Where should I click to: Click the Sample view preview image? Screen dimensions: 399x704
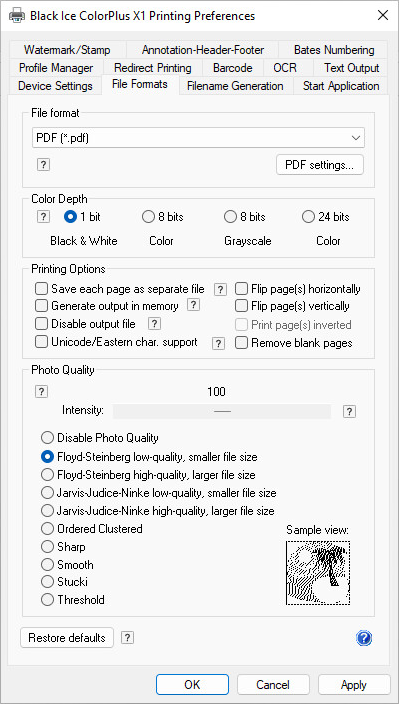[318, 572]
